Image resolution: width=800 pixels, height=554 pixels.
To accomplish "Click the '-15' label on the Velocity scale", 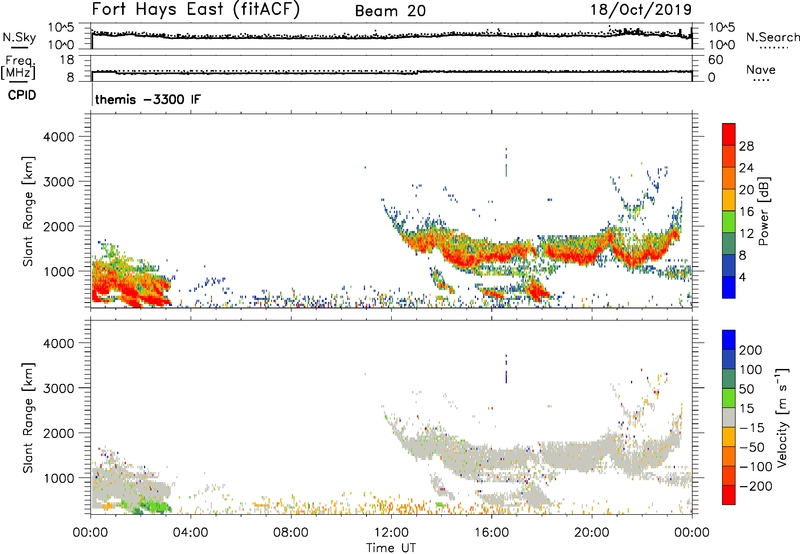I will pos(752,427).
